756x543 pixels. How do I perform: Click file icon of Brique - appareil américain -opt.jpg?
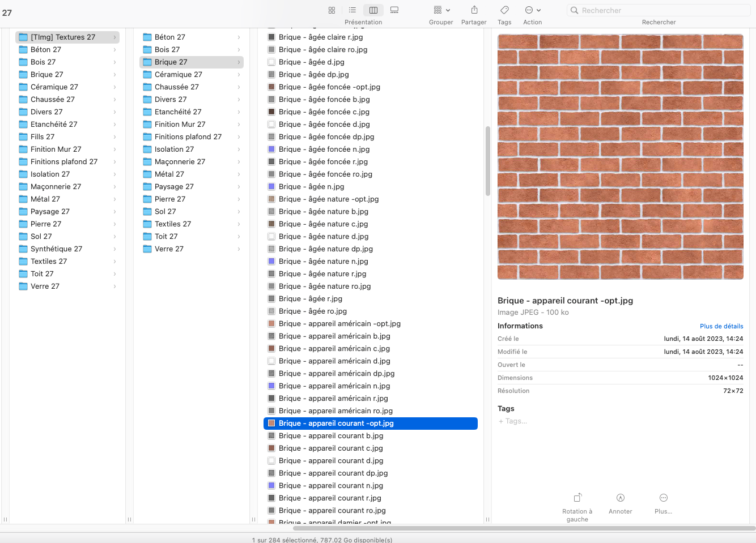(271, 324)
